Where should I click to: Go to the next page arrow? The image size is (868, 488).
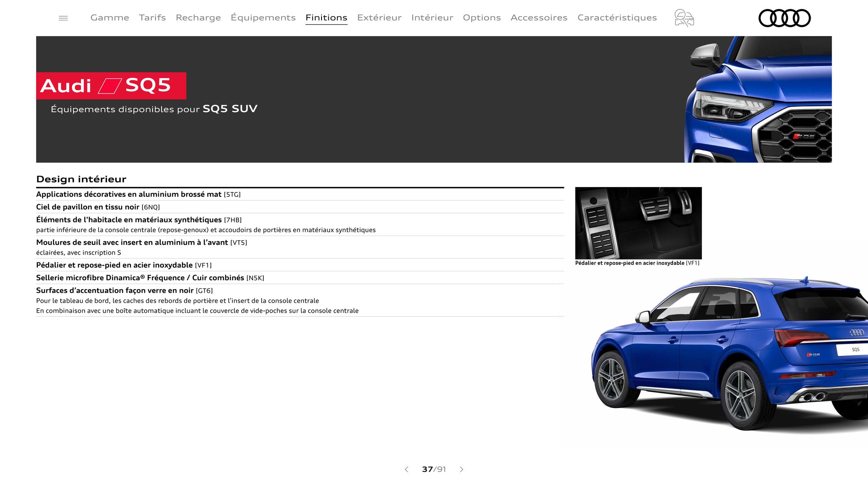pos(461,469)
